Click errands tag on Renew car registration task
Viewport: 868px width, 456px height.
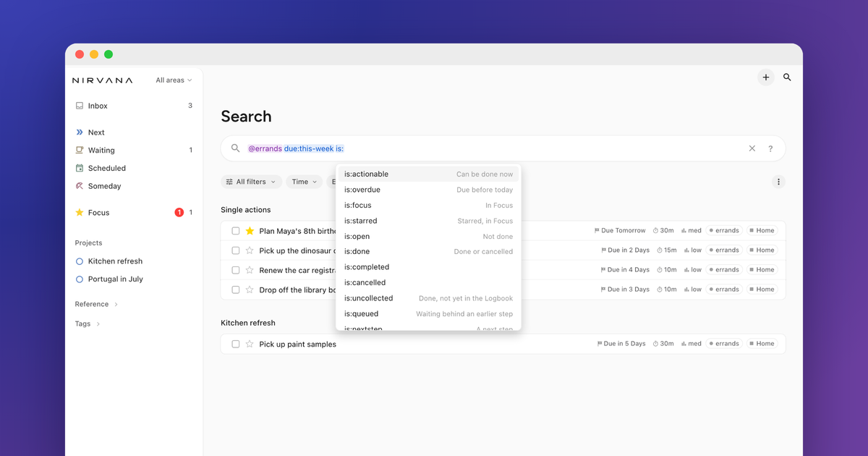coord(724,270)
